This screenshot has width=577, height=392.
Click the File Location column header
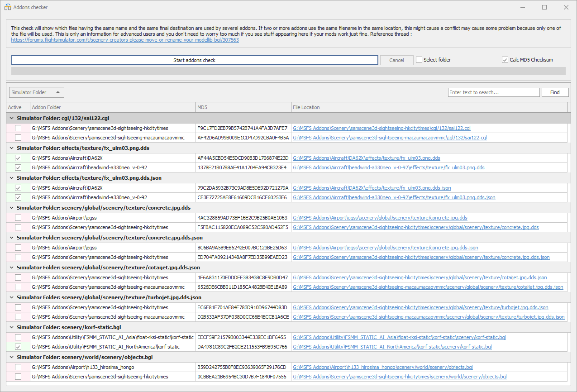pyautogui.click(x=429, y=107)
